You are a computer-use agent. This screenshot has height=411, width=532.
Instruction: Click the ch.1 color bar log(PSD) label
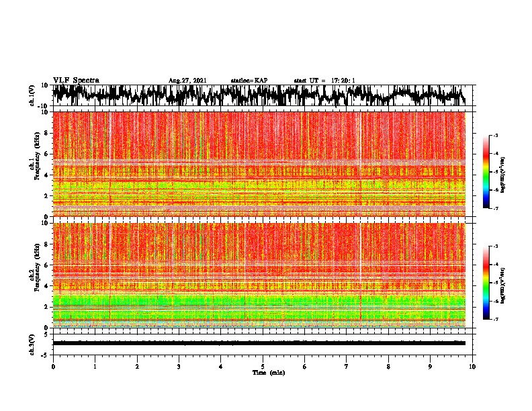(503, 175)
